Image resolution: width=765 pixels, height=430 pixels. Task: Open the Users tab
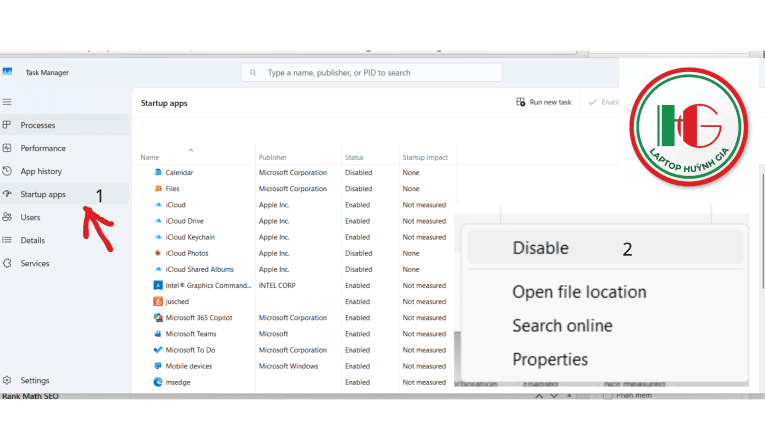[x=64, y=217]
